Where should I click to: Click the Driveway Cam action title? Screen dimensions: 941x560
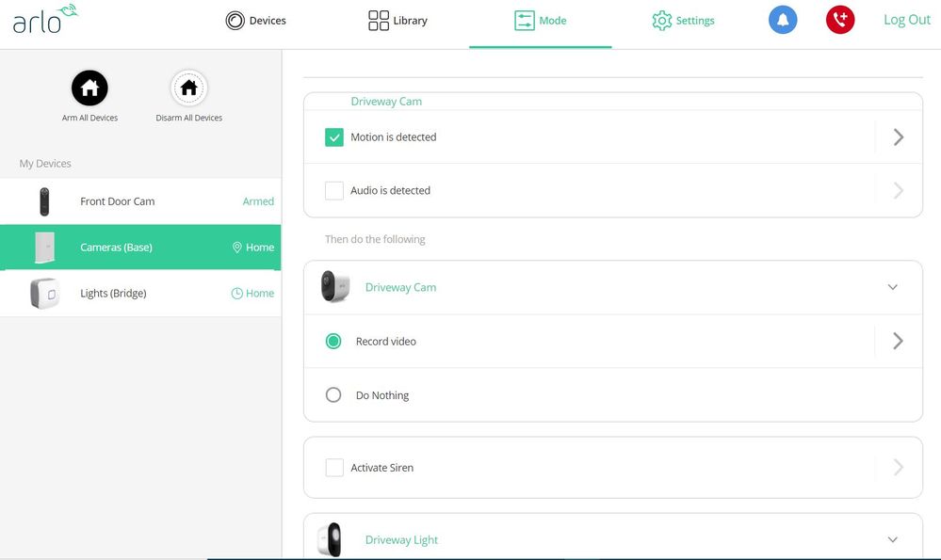401,287
